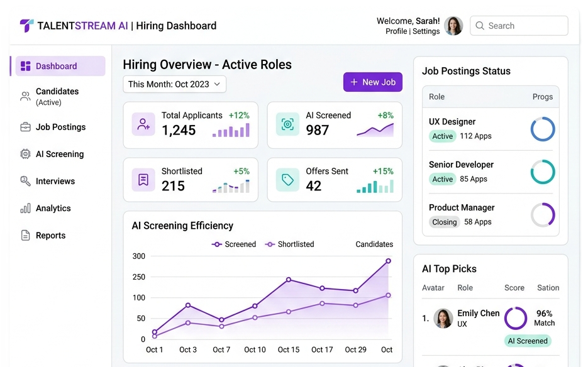
Task: Click the Offers Sent mini bar chart
Action: tap(375, 186)
